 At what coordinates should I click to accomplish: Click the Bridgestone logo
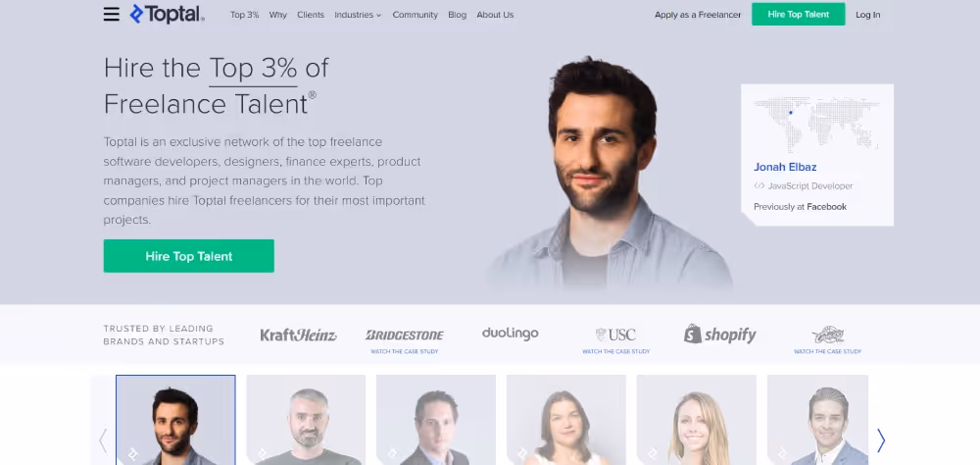(x=405, y=336)
